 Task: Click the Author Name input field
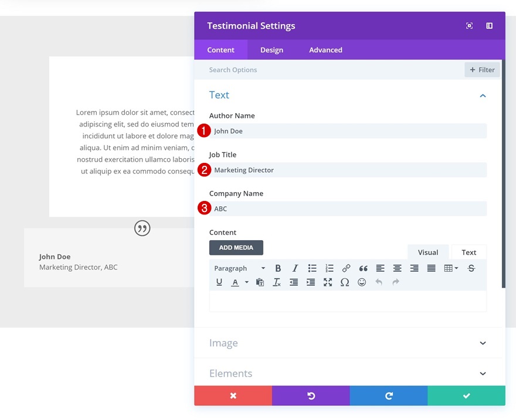click(x=348, y=131)
